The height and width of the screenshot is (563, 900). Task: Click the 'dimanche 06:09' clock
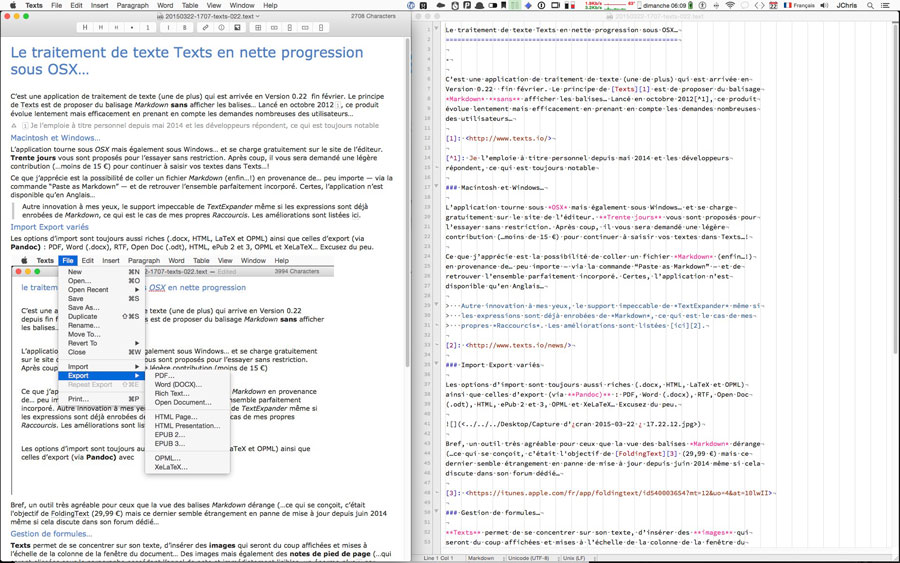coord(664,5)
